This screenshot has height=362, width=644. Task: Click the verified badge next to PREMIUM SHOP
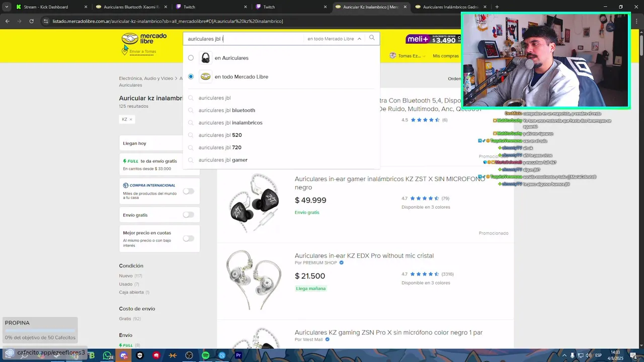tap(342, 262)
